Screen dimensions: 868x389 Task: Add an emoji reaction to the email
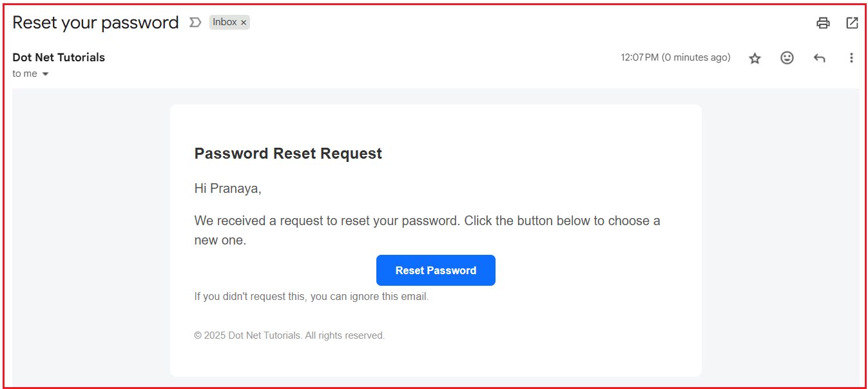coord(787,58)
